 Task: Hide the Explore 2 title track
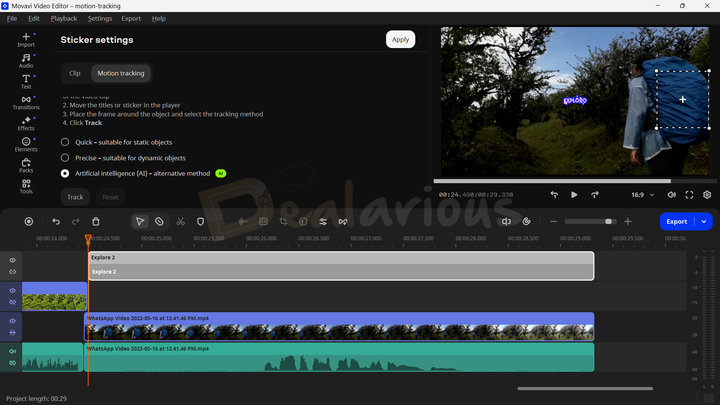click(12, 259)
